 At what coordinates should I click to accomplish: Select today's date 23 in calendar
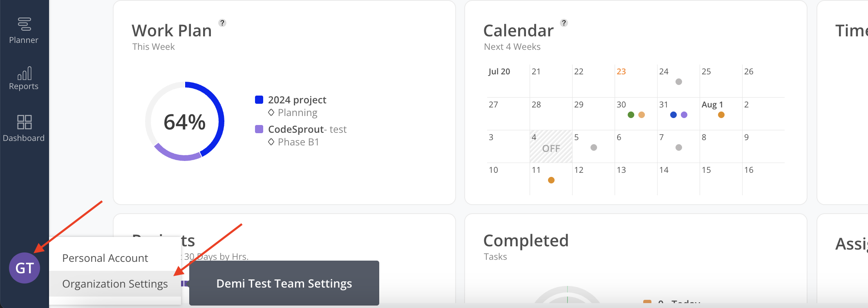(x=621, y=71)
